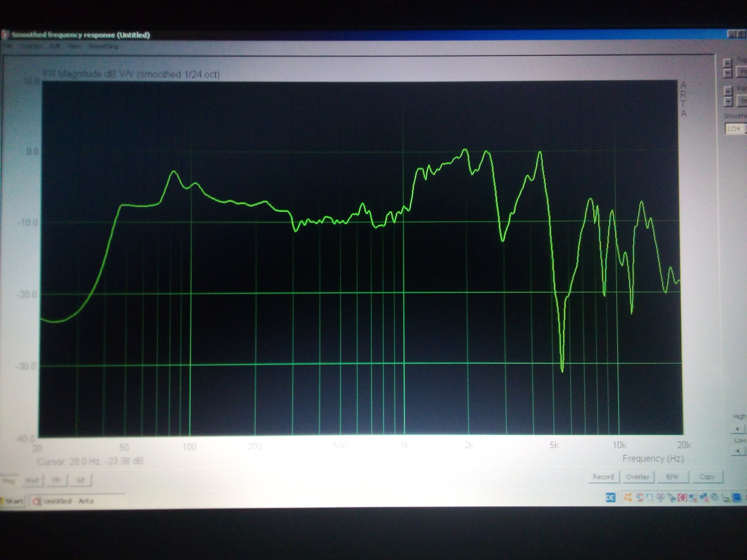This screenshot has width=747, height=560.
Task: Click the High frequency left arrow
Action: click(738, 429)
